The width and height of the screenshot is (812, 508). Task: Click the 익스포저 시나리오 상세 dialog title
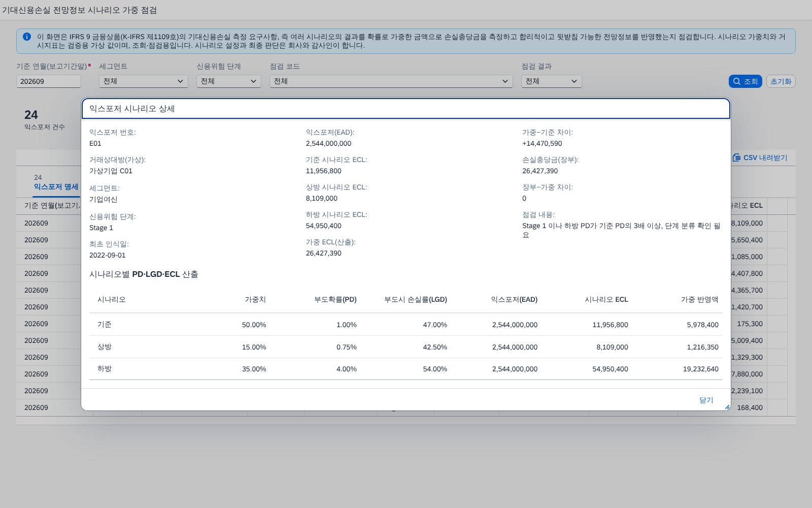point(132,109)
